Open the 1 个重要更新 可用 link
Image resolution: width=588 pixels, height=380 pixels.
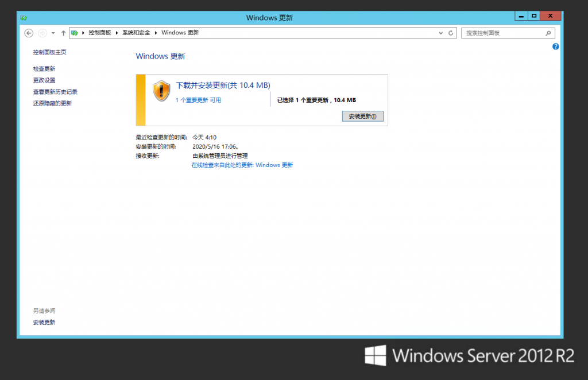198,100
